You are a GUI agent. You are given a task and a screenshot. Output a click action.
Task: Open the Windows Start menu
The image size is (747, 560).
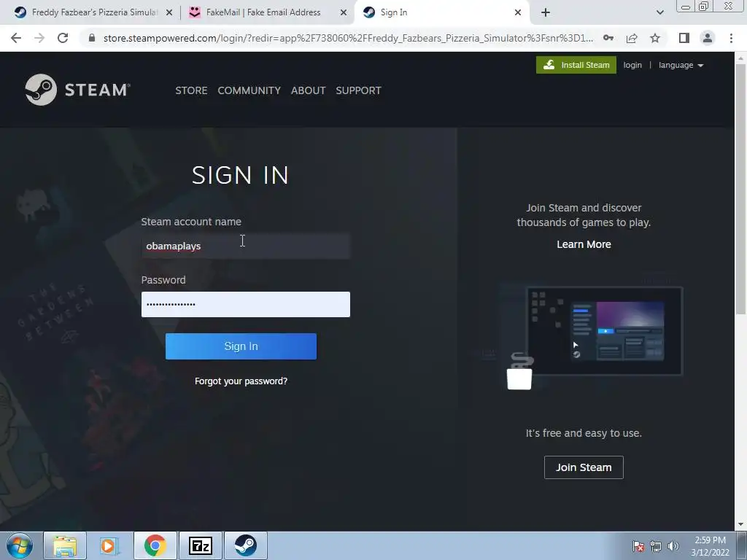click(x=20, y=545)
